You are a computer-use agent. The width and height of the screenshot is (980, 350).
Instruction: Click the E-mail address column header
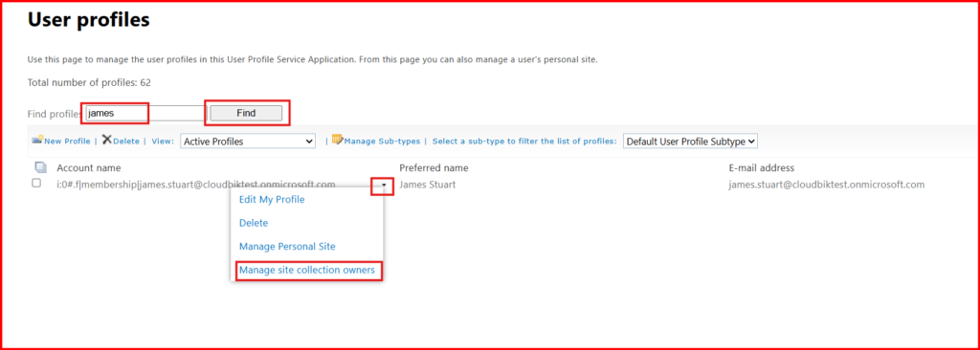(x=761, y=167)
